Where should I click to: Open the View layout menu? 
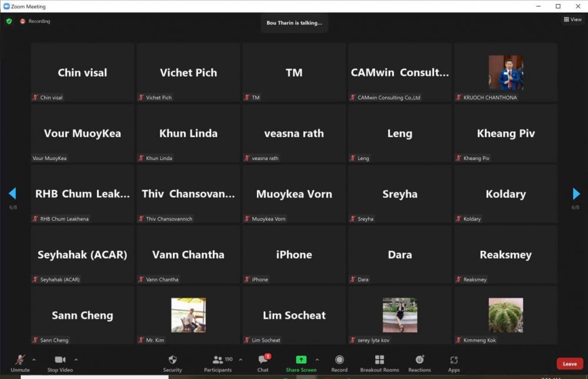tap(572, 19)
